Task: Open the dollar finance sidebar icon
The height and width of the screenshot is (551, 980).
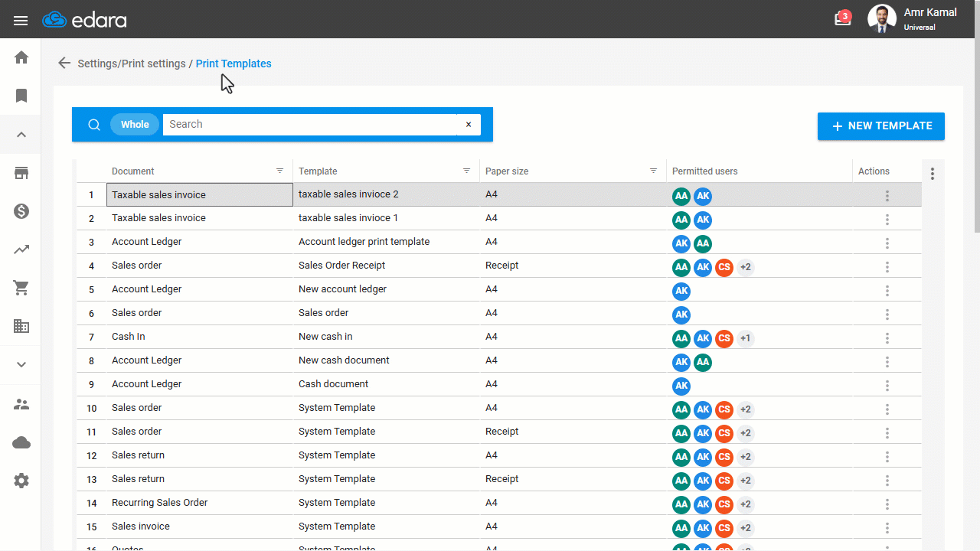Action: click(x=21, y=211)
